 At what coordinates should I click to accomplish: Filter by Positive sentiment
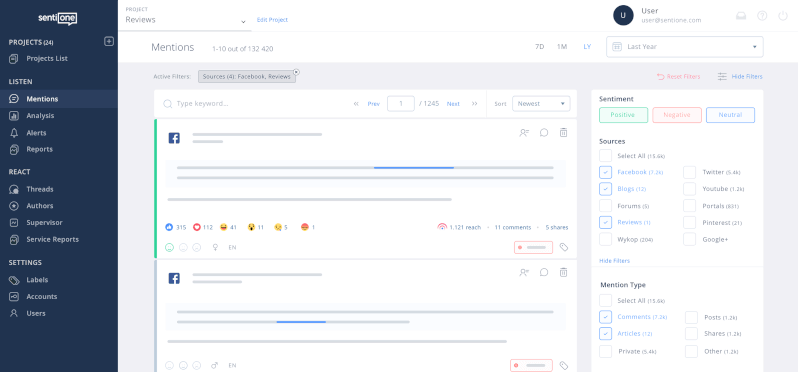coord(623,115)
